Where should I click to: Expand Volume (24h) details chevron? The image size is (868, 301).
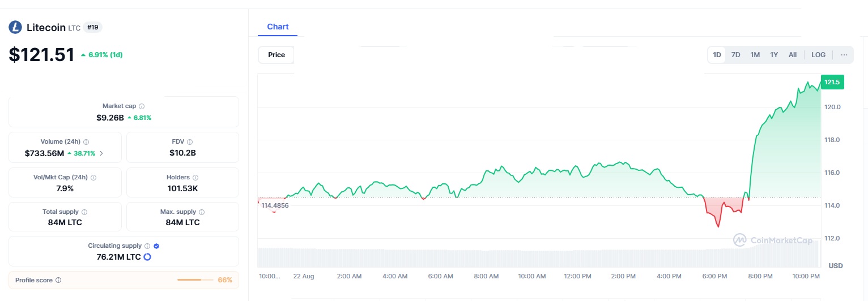[x=101, y=153]
